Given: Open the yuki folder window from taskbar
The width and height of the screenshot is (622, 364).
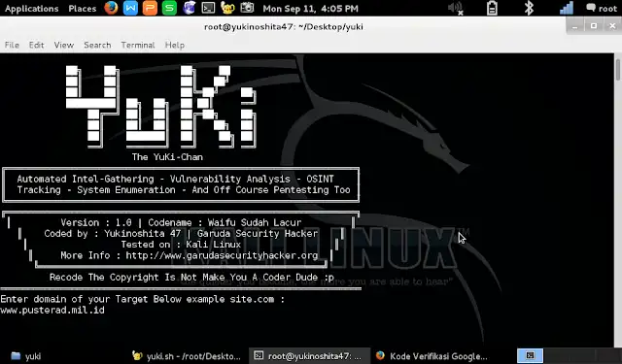Looking at the screenshot, I should (x=26, y=356).
